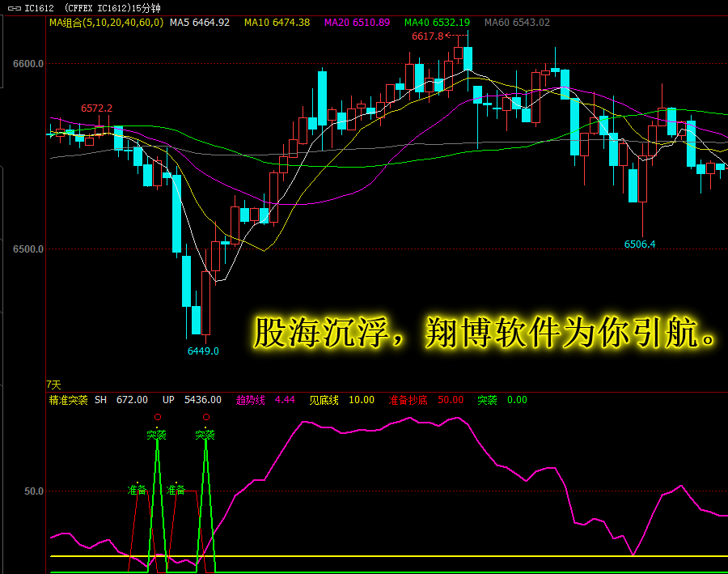This screenshot has height=574, width=728.
Task: Click the yellow MA10 6474.38 value
Action: (277, 23)
